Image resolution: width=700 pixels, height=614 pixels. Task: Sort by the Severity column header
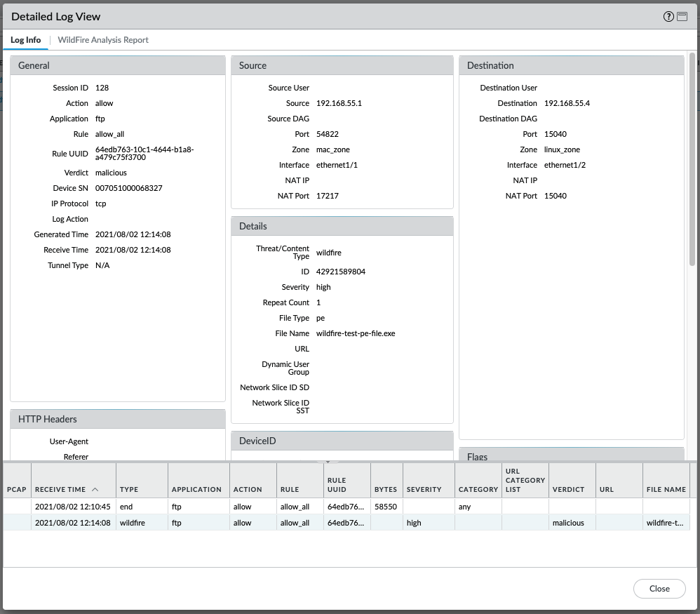424,489
